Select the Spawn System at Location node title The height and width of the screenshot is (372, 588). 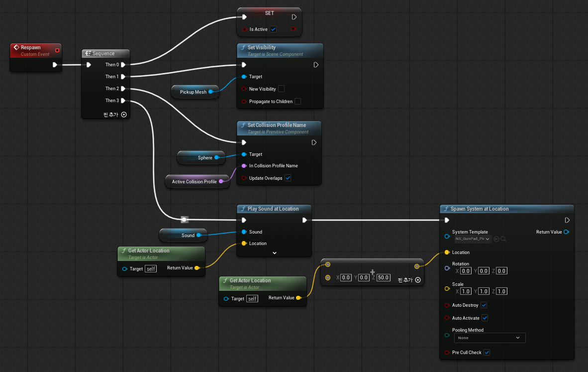(480, 209)
